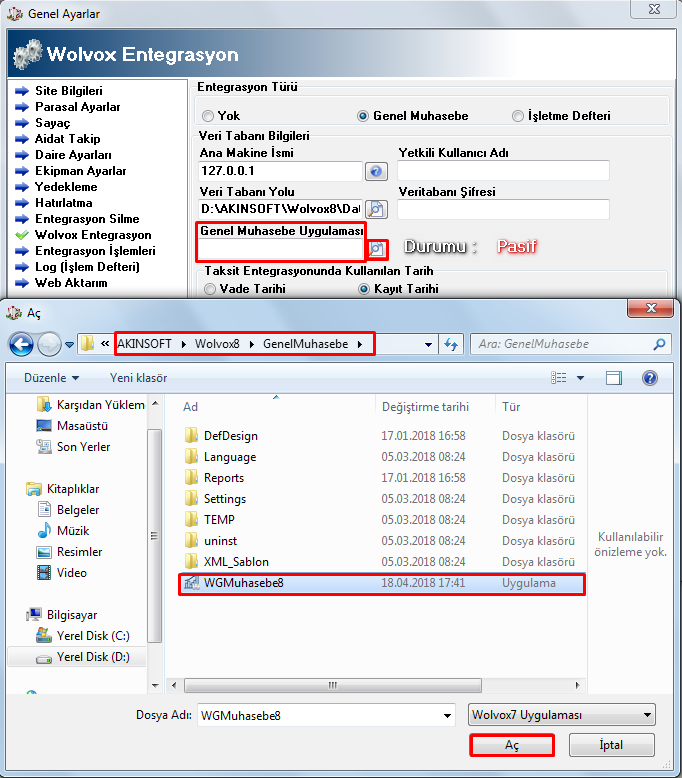Open Entegrasyon İşlemleri section
This screenshot has height=778, width=682.
[95, 251]
